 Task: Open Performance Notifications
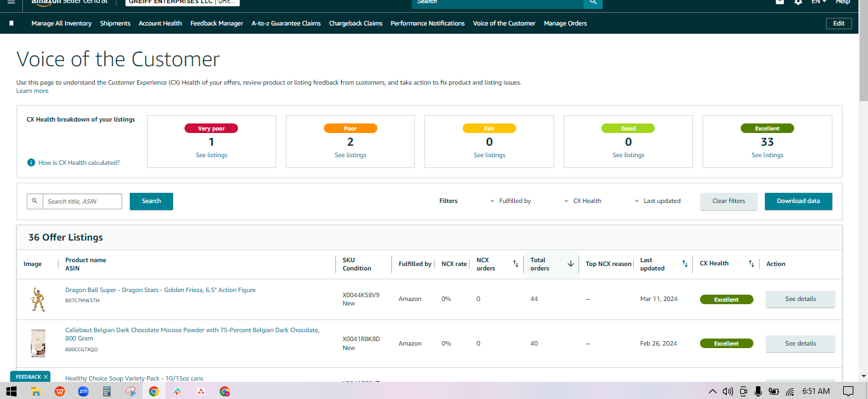click(428, 24)
